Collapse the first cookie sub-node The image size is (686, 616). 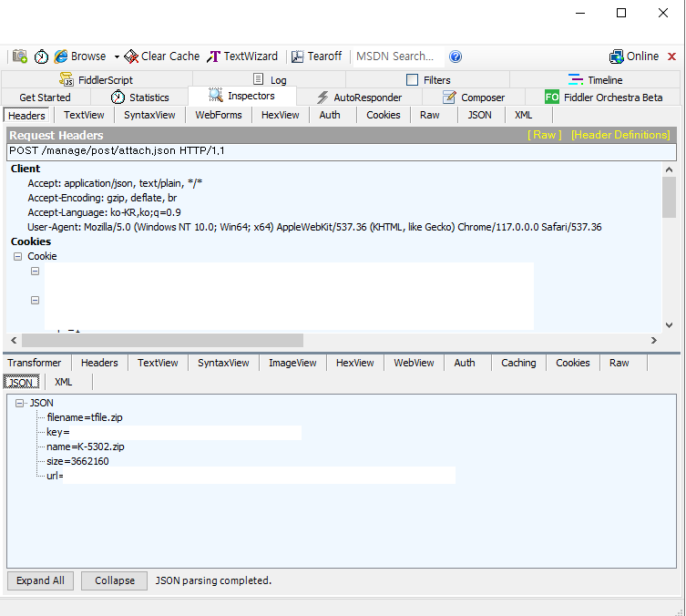pos(35,272)
